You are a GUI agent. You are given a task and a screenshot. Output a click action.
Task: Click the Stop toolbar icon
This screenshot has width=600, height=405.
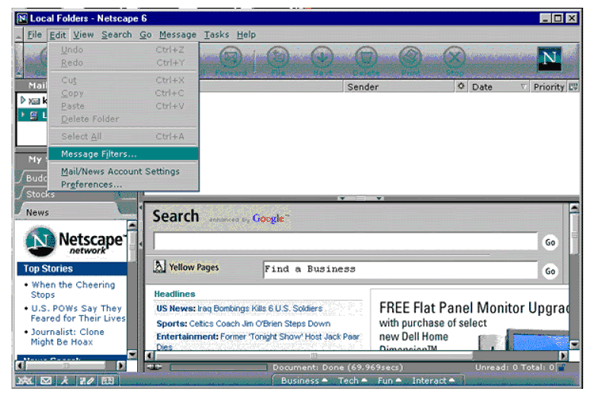pos(454,57)
